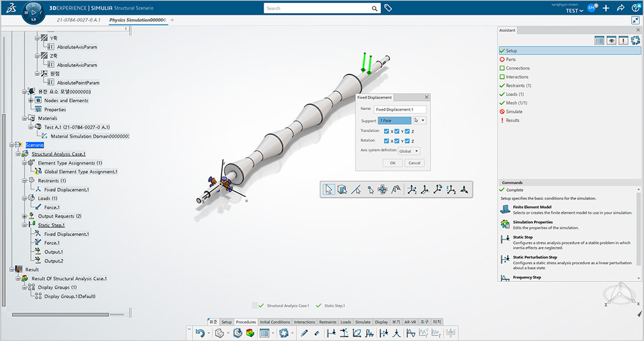This screenshot has width=644, height=341.
Task: Uncheck Translation X checkbox
Action: pos(386,132)
